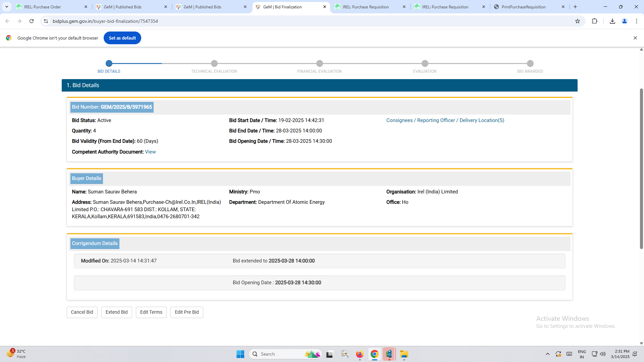Open the clock and date 2:31 PM

point(620,354)
